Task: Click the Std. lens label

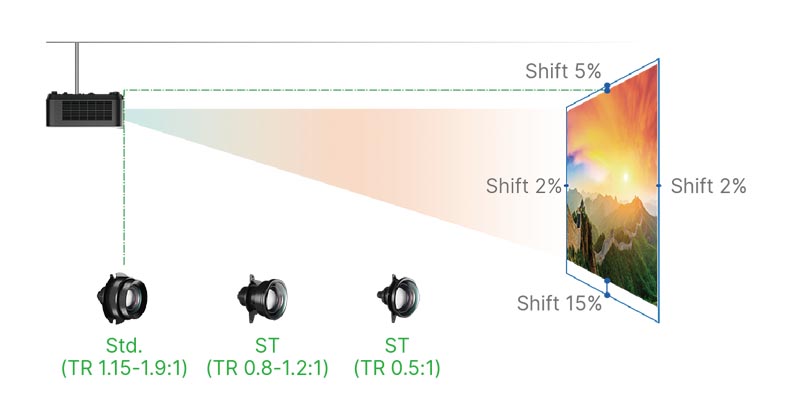Action: tap(124, 345)
